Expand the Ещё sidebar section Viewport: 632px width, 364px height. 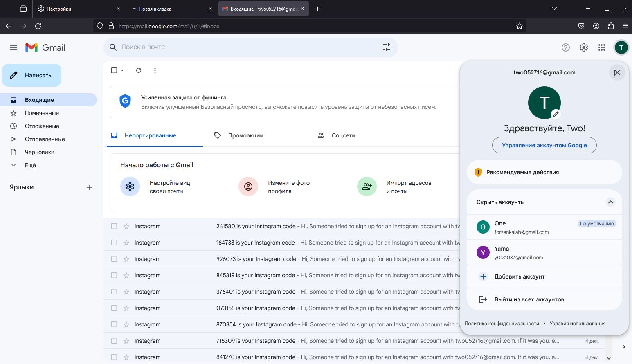tap(30, 165)
